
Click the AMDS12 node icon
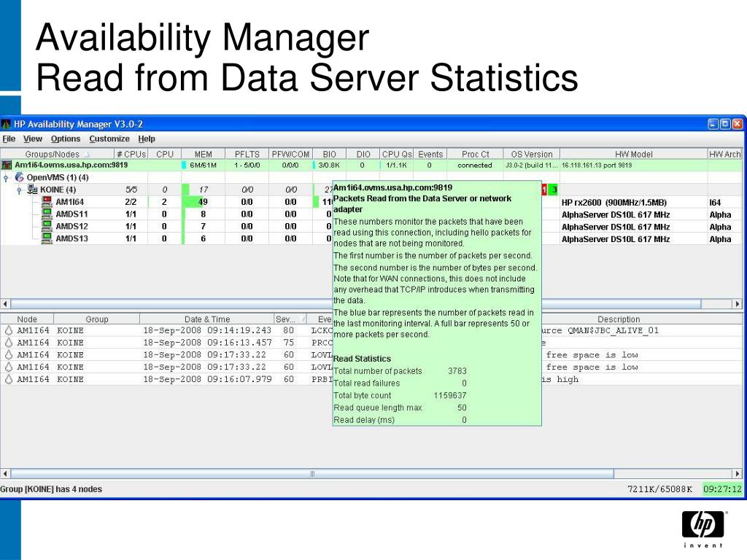click(x=47, y=226)
